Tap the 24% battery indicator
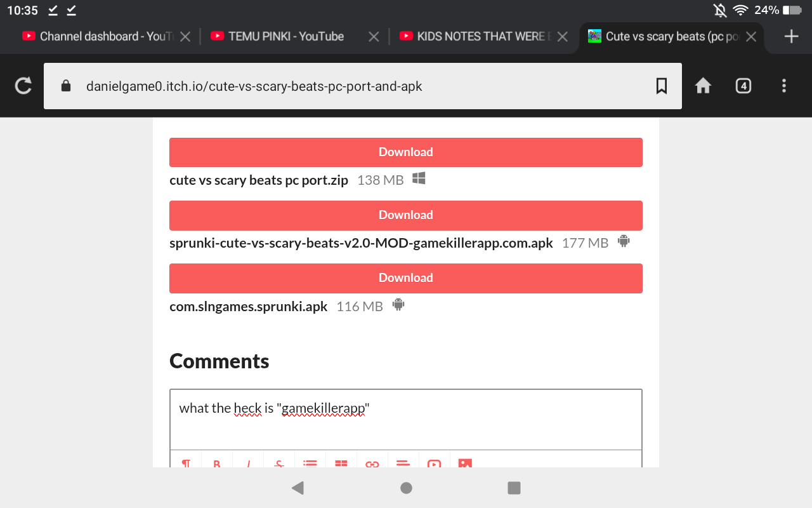The height and width of the screenshot is (508, 812). pyautogui.click(x=778, y=10)
